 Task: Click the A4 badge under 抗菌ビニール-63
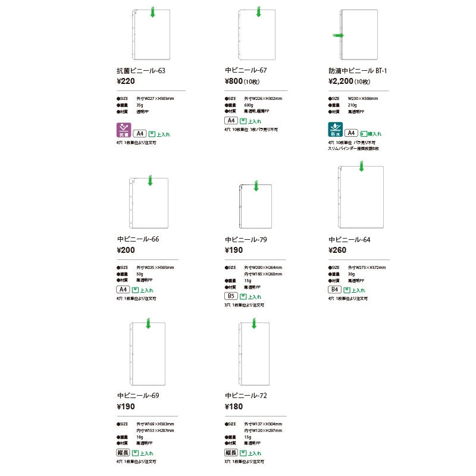click(140, 133)
